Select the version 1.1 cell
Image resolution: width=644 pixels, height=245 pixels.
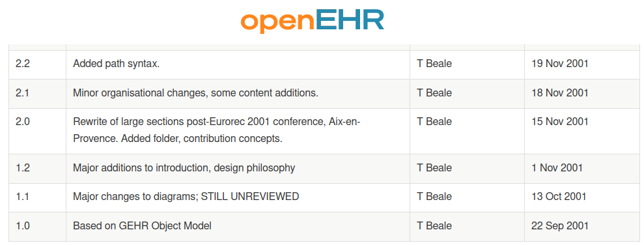pyautogui.click(x=37, y=197)
